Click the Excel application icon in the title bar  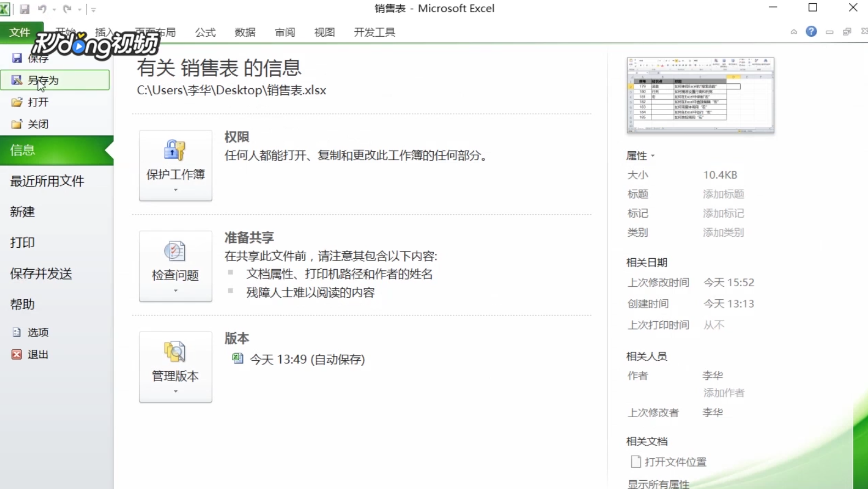point(5,9)
